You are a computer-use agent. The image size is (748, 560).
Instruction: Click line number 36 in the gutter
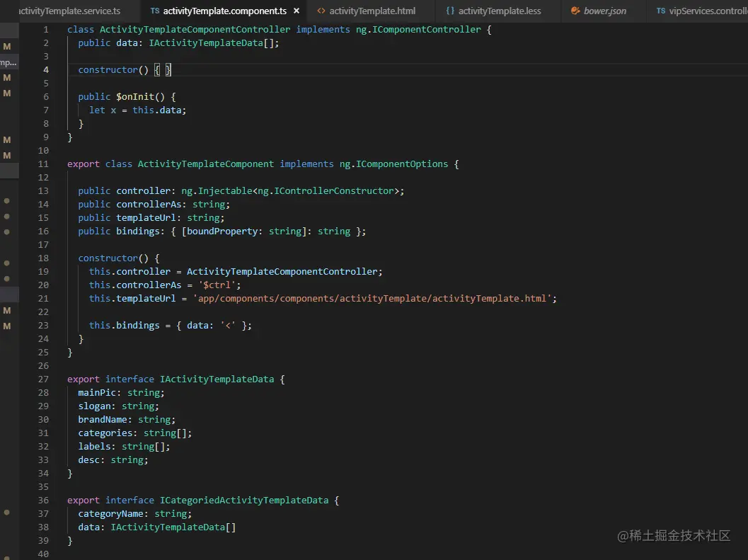[x=43, y=500]
